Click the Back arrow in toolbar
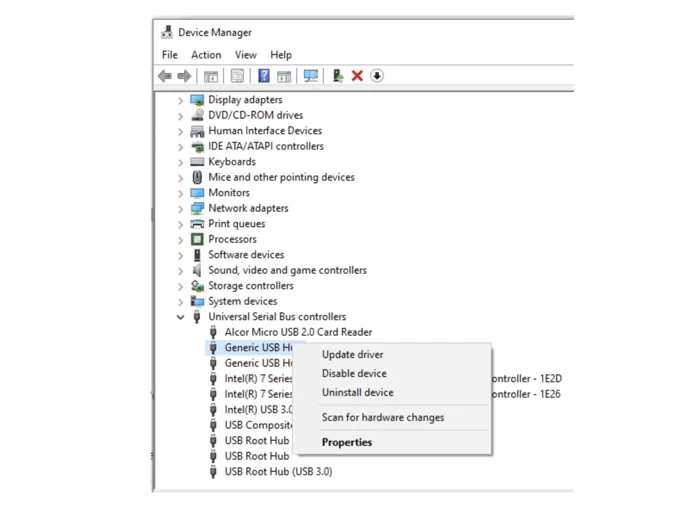The width and height of the screenshot is (700, 506). [164, 76]
